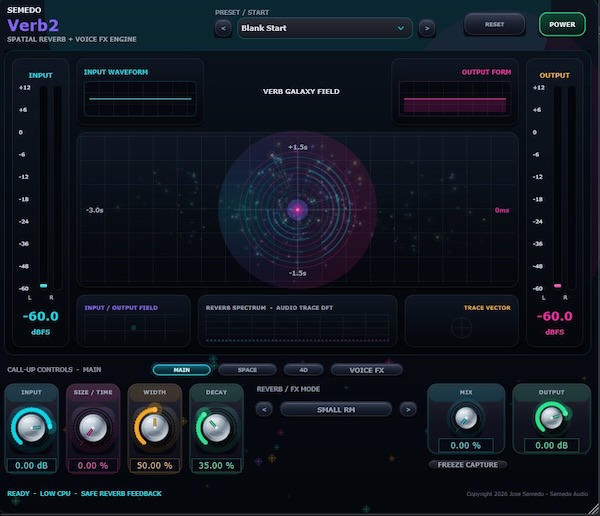Click the output form display

pyautogui.click(x=455, y=99)
